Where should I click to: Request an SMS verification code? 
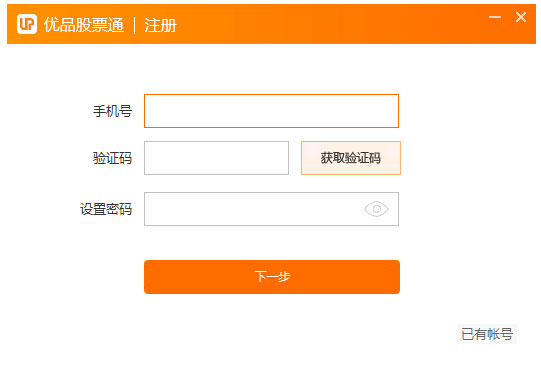(x=351, y=158)
